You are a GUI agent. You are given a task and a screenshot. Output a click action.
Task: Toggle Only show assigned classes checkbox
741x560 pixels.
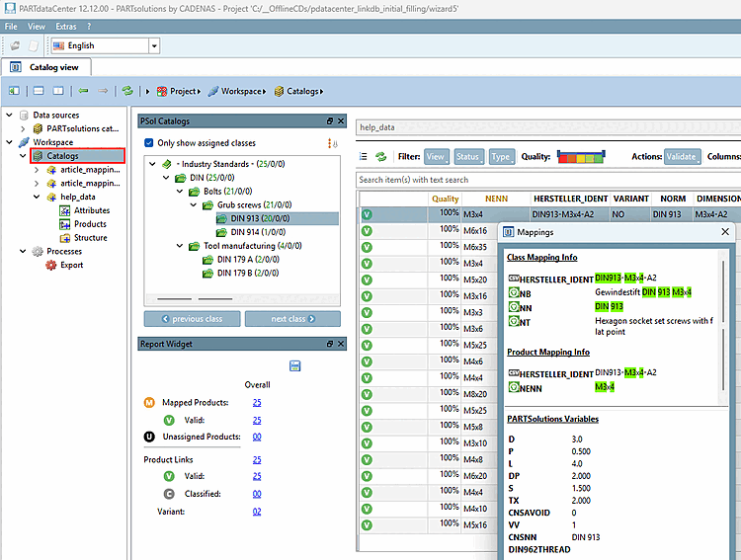click(x=149, y=143)
